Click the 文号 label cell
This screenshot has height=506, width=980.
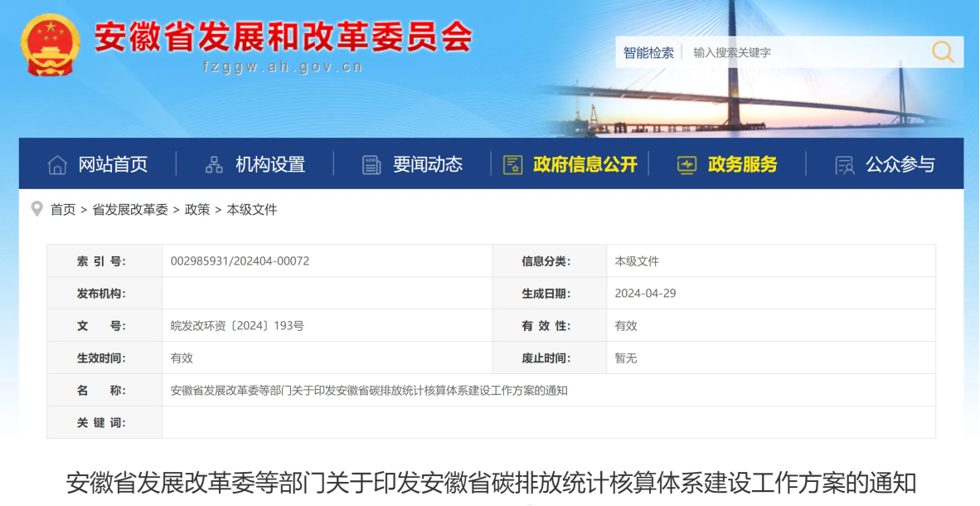click(x=104, y=326)
